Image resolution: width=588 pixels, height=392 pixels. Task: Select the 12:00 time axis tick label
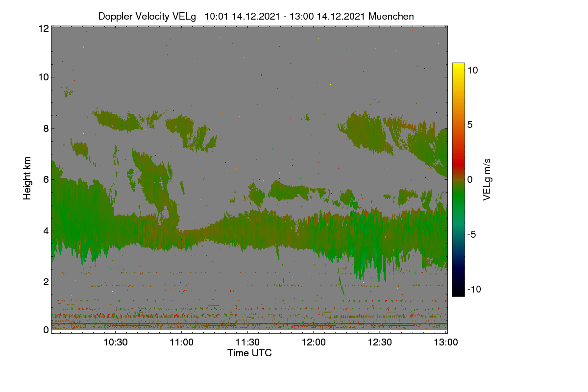[314, 342]
